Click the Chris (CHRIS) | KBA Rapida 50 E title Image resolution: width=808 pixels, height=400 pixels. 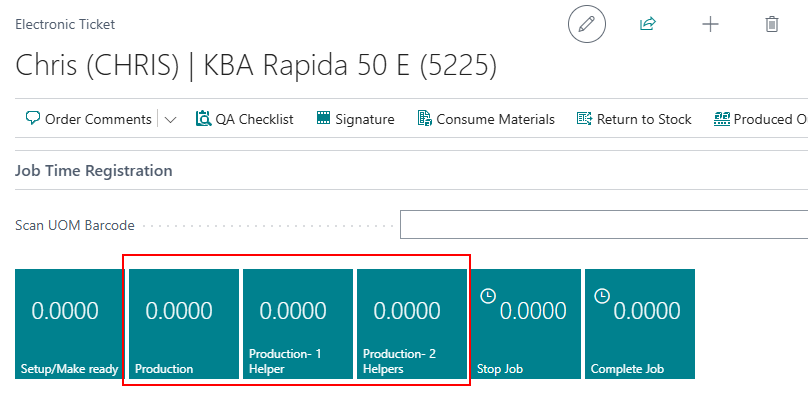click(256, 66)
